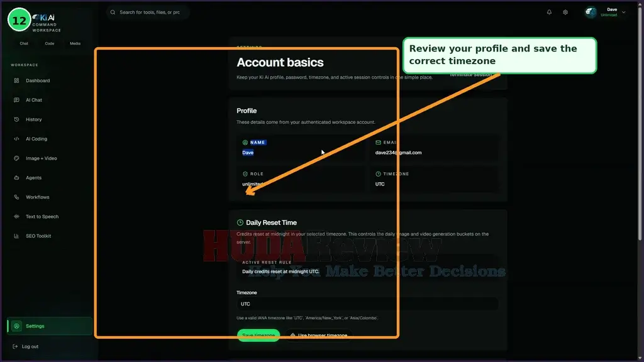Click the History clock icon
This screenshot has height=362, width=644.
pos(16,119)
